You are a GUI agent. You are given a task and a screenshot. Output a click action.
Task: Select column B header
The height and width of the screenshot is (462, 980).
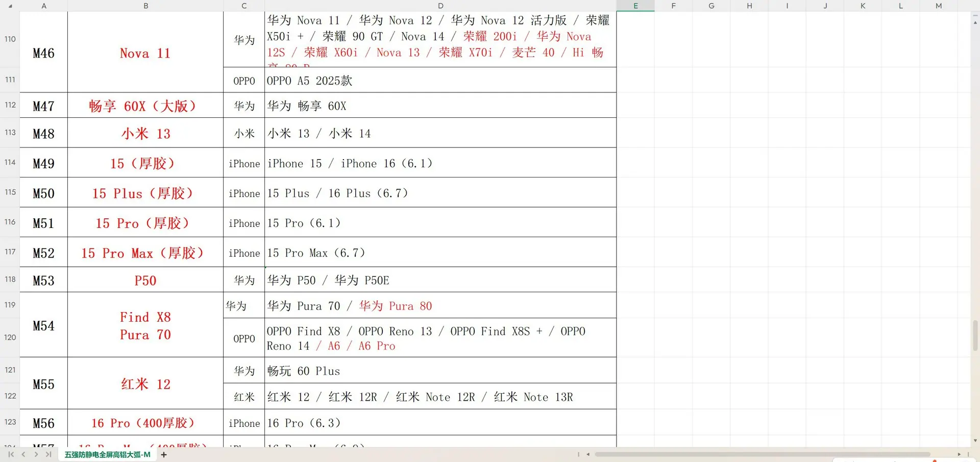pyautogui.click(x=145, y=6)
